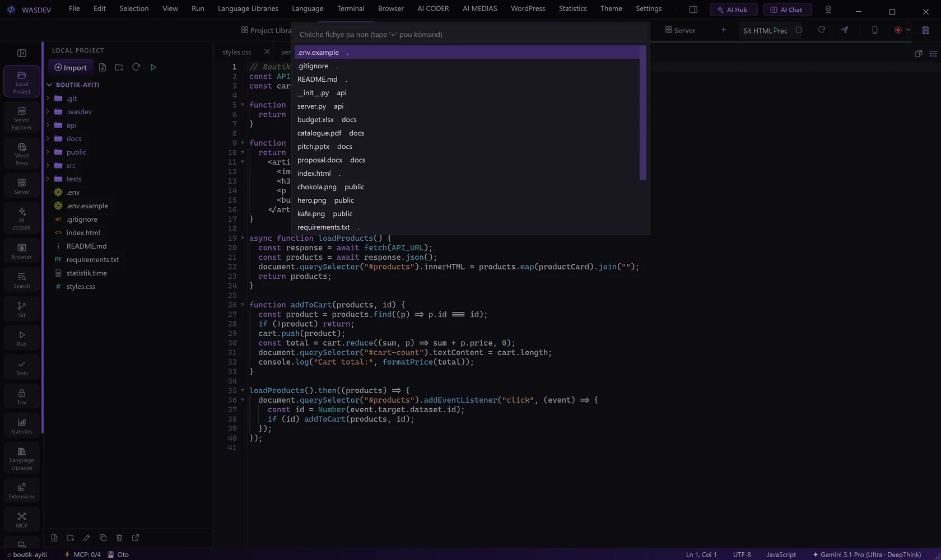Click the new file icon beside Import

[x=103, y=67]
